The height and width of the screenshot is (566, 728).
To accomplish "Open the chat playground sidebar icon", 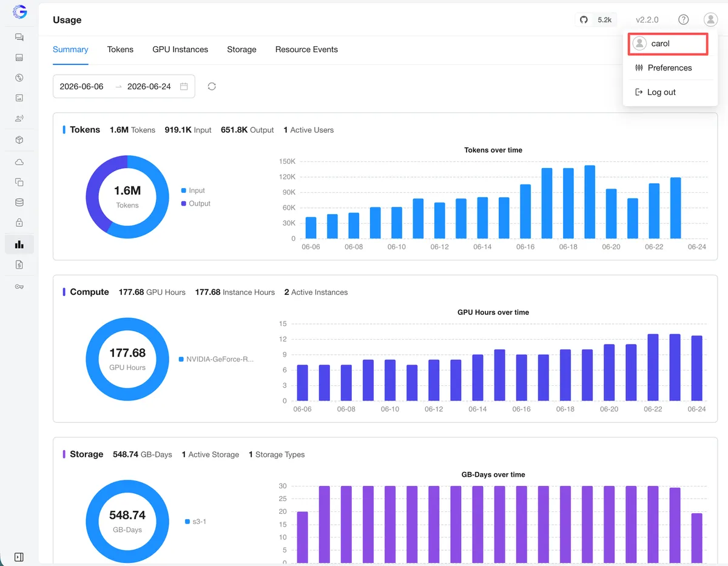I will click(19, 38).
